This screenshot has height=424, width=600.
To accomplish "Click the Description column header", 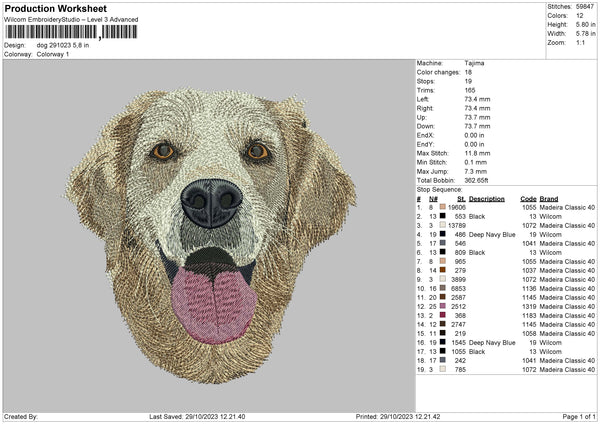I will (487, 198).
